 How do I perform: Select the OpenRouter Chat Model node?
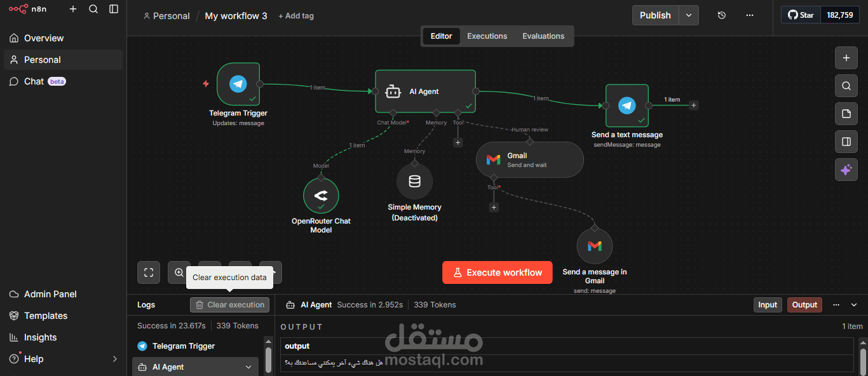pyautogui.click(x=321, y=196)
